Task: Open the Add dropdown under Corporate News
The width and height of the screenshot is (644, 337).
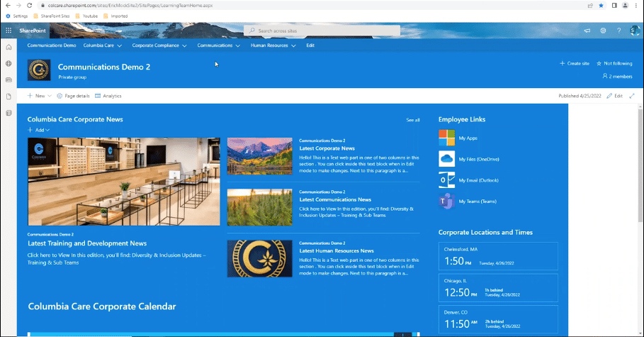Action: [x=38, y=130]
